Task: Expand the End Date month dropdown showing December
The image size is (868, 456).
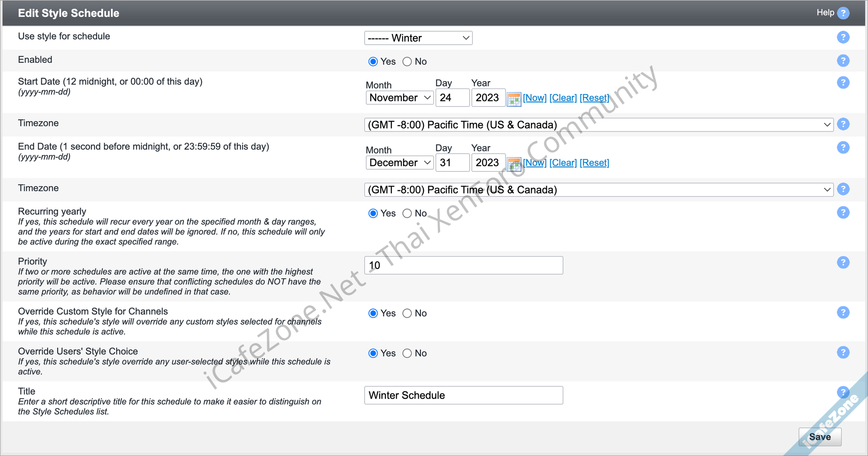Action: (x=399, y=163)
